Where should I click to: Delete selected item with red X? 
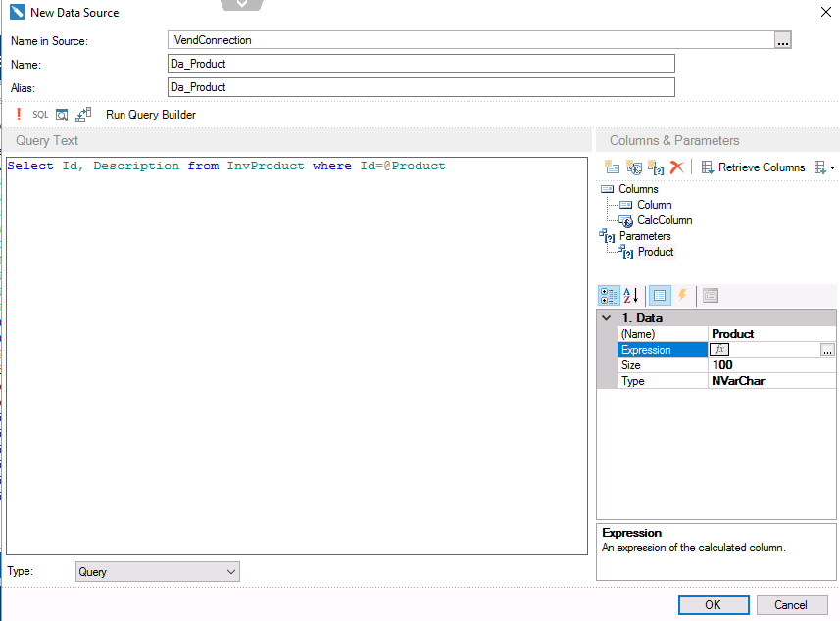[x=677, y=167]
